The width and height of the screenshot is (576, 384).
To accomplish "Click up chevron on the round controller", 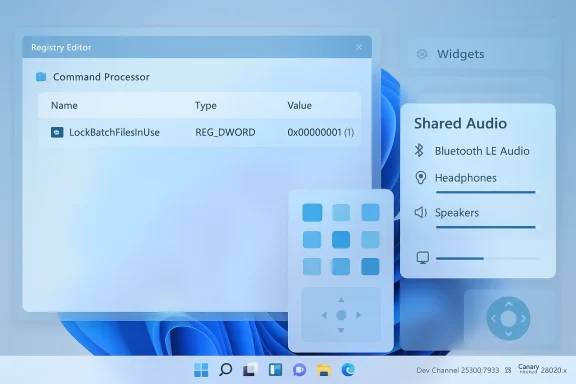I will tap(508, 304).
